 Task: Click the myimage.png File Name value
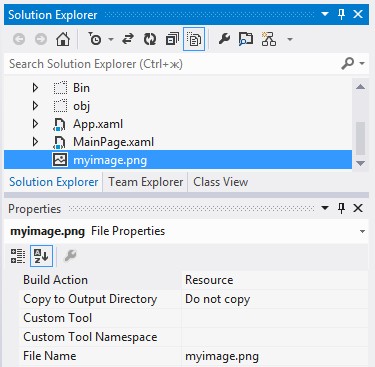(222, 356)
